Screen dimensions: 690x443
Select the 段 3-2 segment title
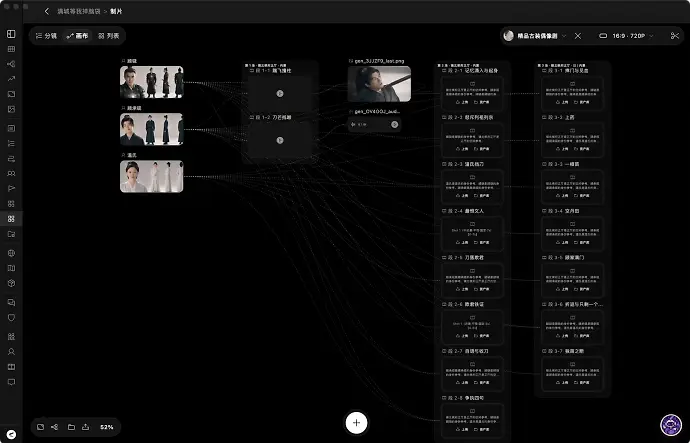coord(558,117)
